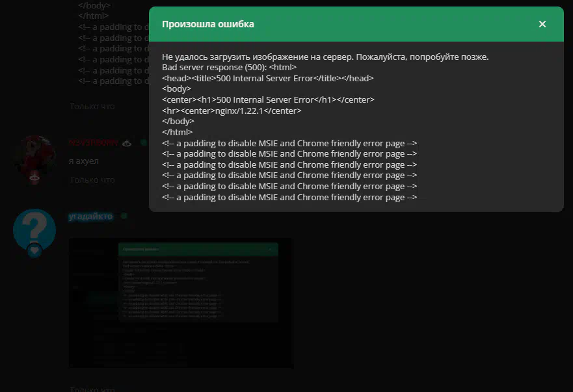Click the ship icon next to the red username

pos(127,143)
